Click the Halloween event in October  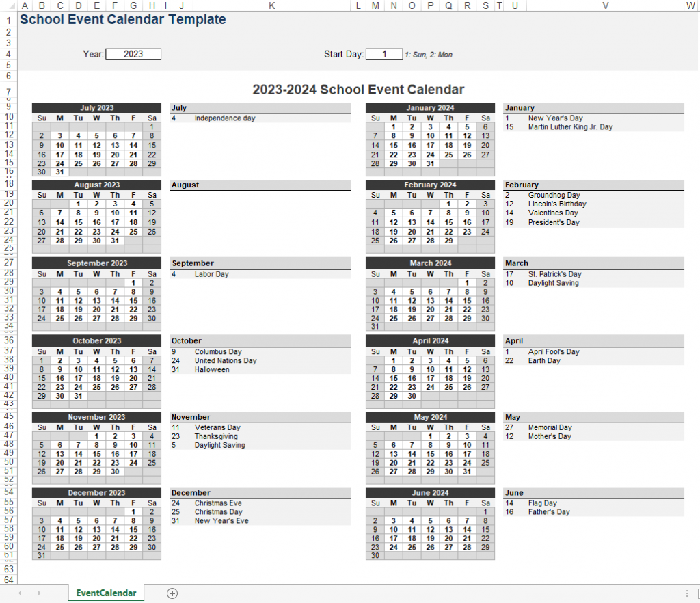click(212, 370)
